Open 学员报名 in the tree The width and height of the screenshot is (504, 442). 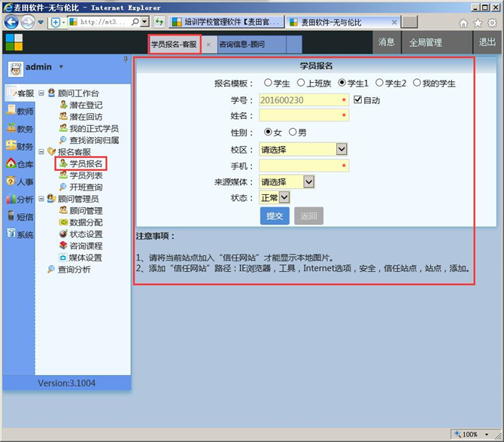point(81,163)
